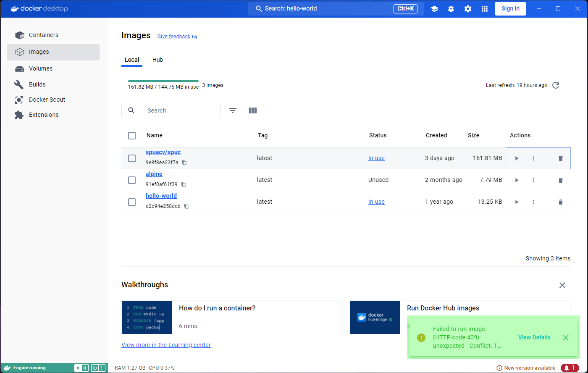This screenshot has width=588, height=373.
Task: Delete the hello-world image
Action: 560,202
